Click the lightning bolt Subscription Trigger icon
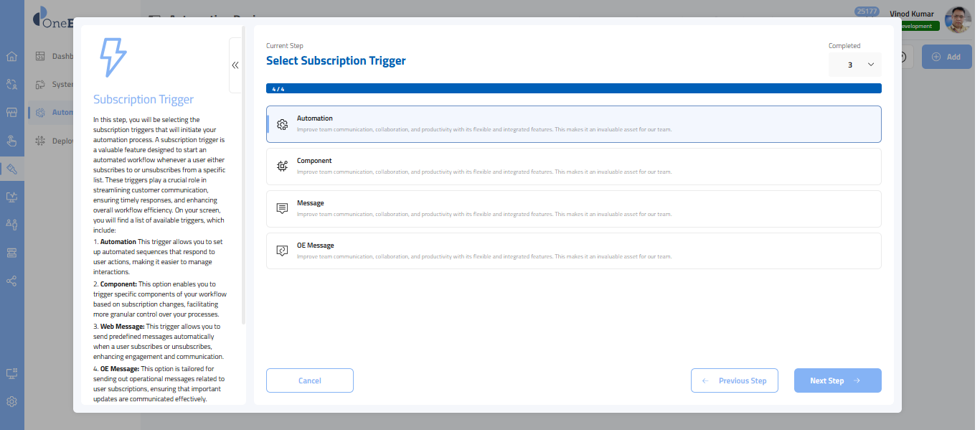The height and width of the screenshot is (430, 980). point(112,57)
